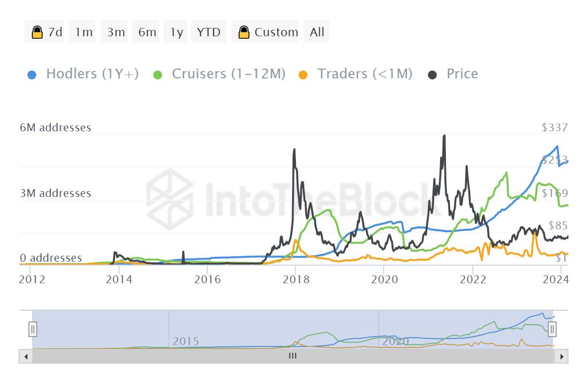
Task: Select the 1m time range
Action: 84,32
